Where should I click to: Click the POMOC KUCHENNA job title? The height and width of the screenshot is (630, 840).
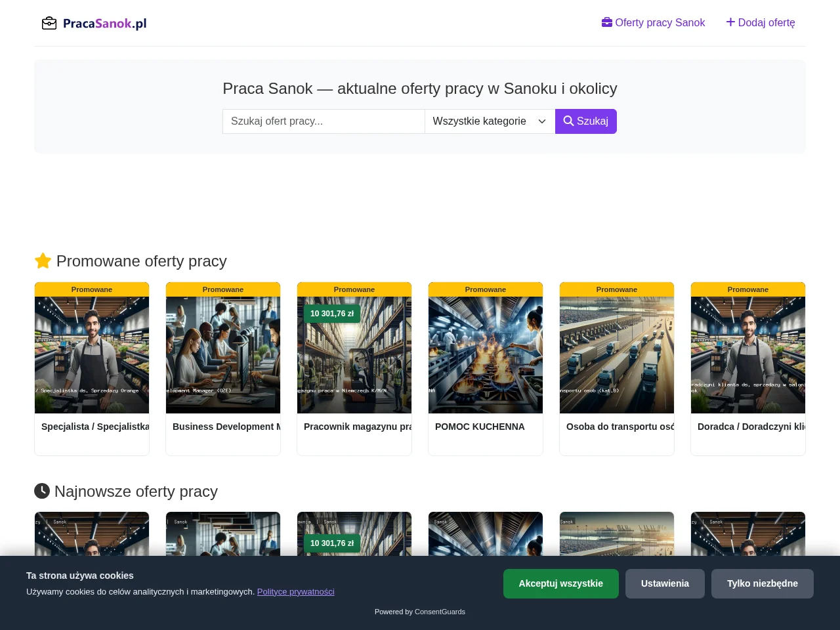(480, 427)
